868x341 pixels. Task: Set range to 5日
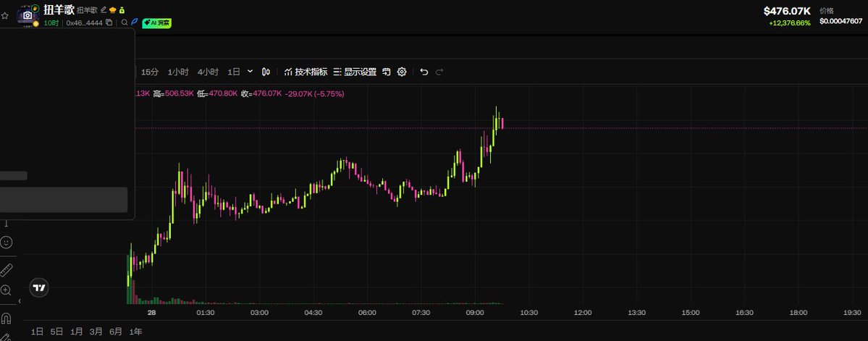[56, 332]
